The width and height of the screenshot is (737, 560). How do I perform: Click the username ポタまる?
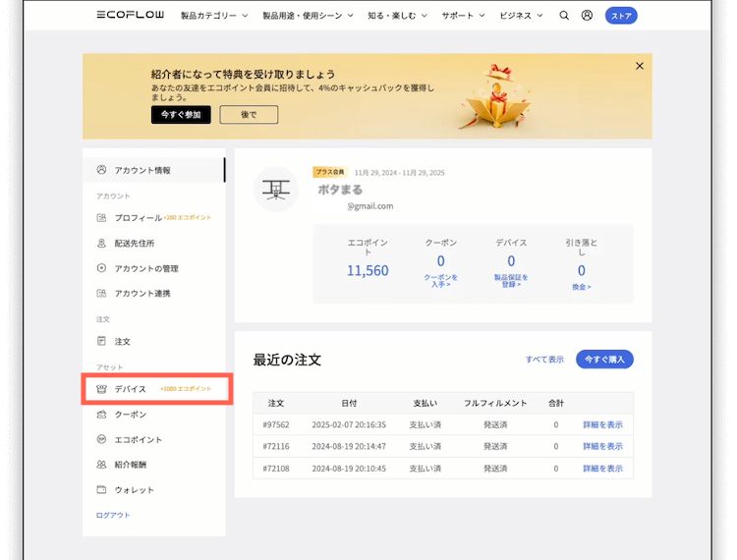point(340,190)
